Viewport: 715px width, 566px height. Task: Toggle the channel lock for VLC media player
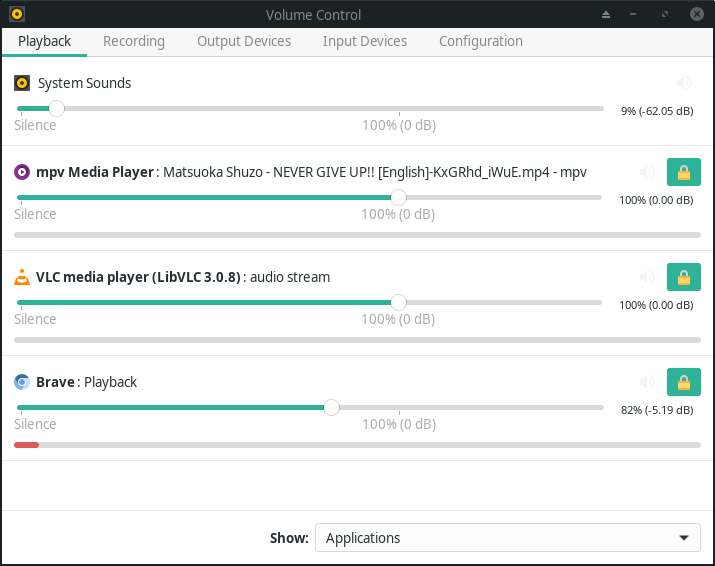(684, 277)
